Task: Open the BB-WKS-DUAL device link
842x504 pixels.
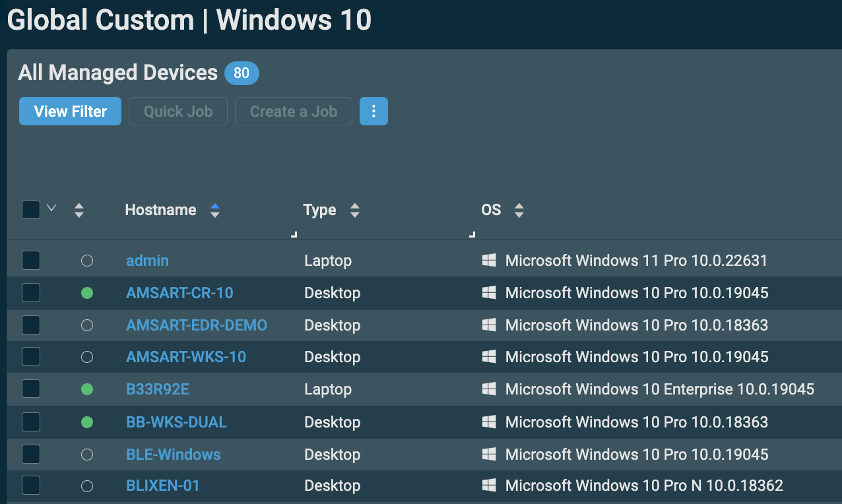Action: 177,422
